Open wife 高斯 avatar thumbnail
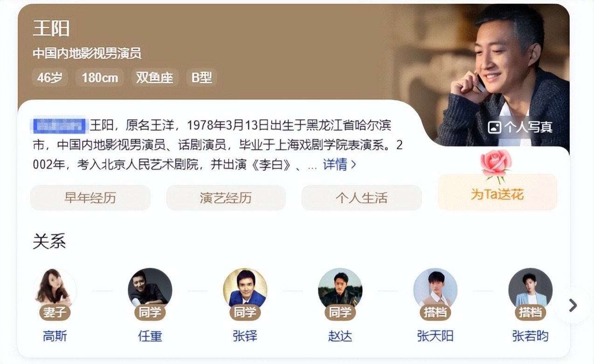Screen dimensions: 594x364 55,289
